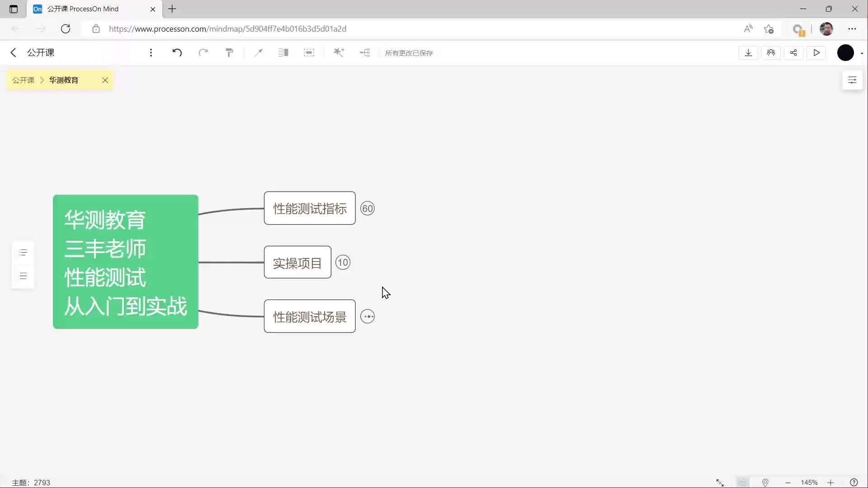Click the browser address bar URL

click(x=228, y=29)
